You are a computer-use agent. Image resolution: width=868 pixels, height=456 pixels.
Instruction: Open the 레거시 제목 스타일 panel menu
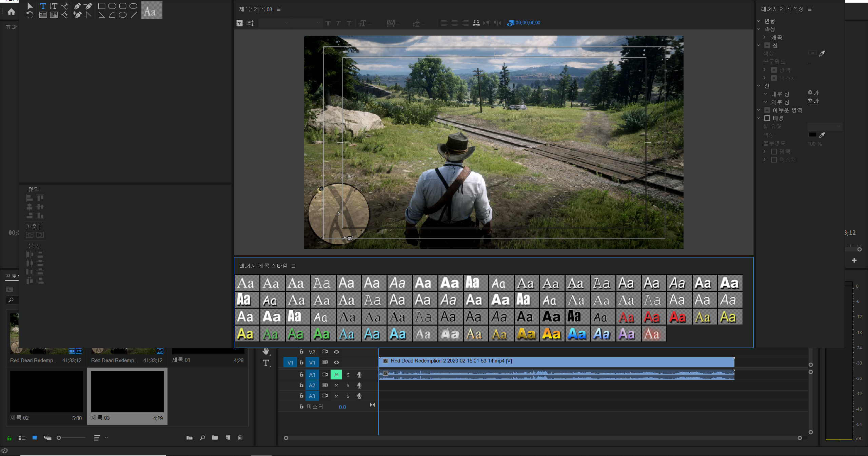(x=293, y=266)
